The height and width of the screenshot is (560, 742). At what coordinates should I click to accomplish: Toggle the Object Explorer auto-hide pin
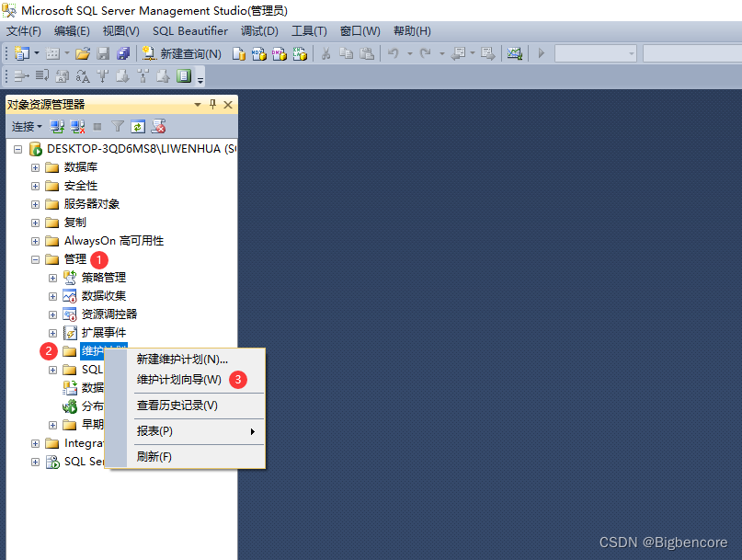point(213,105)
